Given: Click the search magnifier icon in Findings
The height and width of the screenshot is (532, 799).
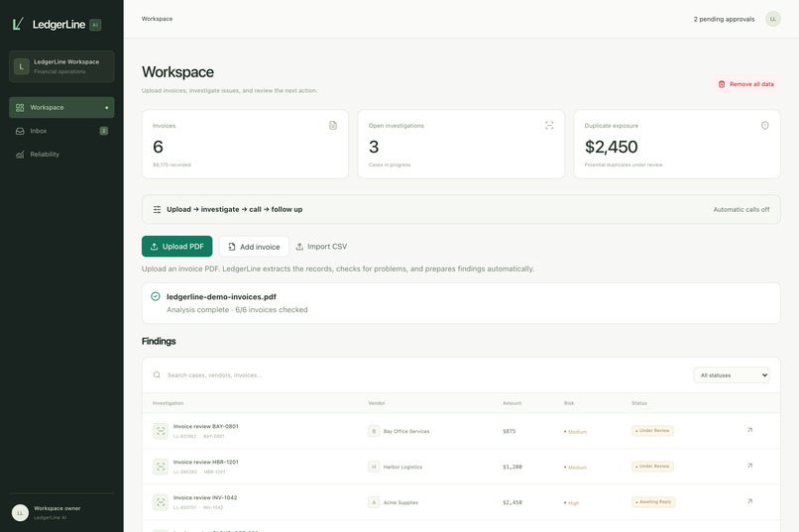Looking at the screenshot, I should [x=157, y=374].
